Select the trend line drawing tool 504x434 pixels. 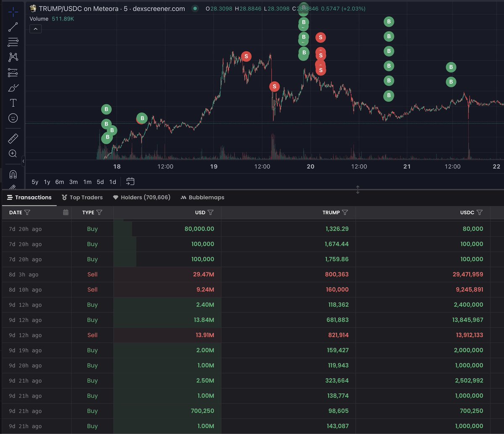tap(13, 26)
